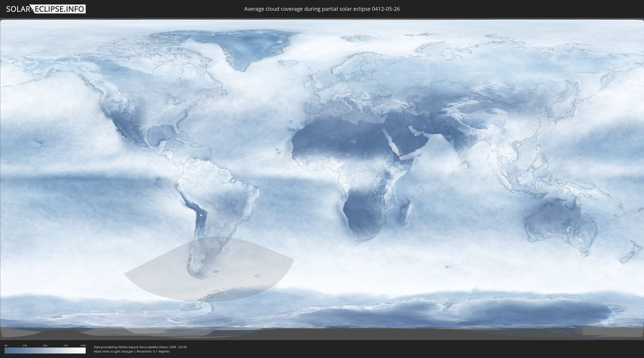Click the neo.sci.gsfc.nasa.gov URL text
644x358 pixels.
pyautogui.click(x=114, y=351)
